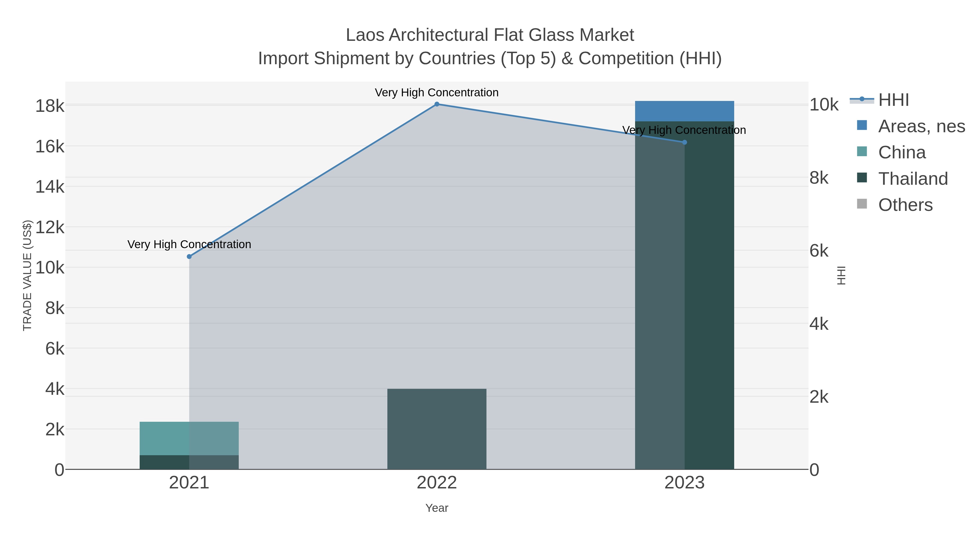Click the 10k right HHI axis tick
The image size is (980, 551).
(x=824, y=104)
